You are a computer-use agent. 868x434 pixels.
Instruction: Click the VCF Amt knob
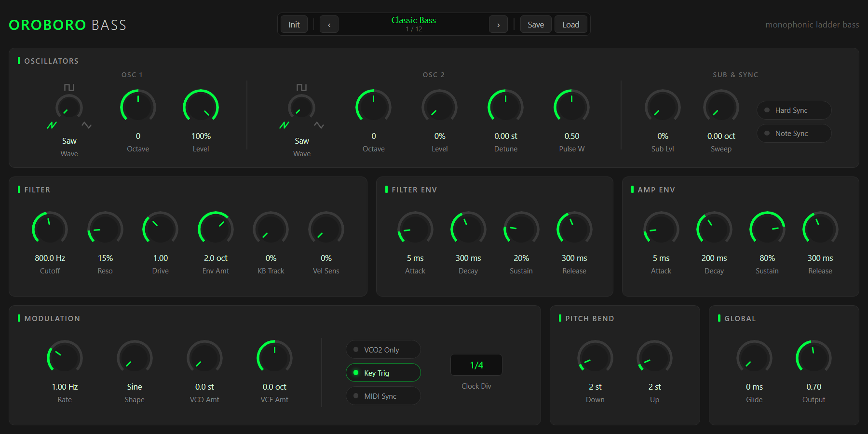(274, 358)
